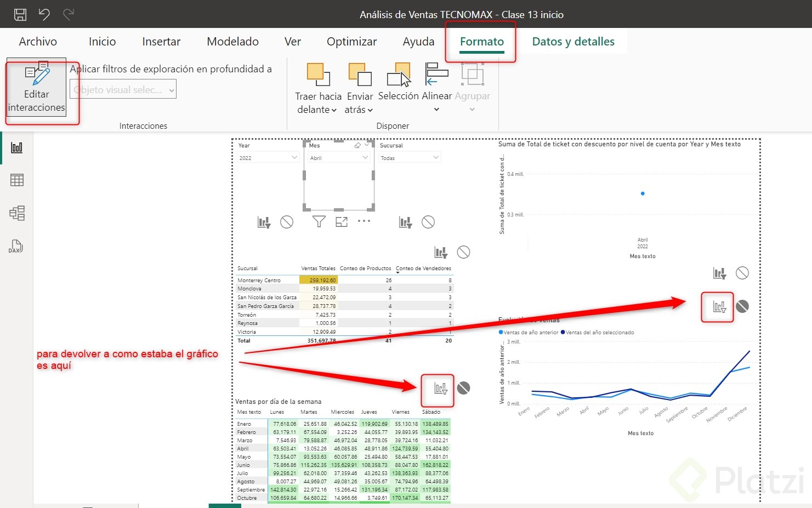The image size is (812, 508).
Task: Open the Table view from the sidebar
Action: click(x=17, y=180)
